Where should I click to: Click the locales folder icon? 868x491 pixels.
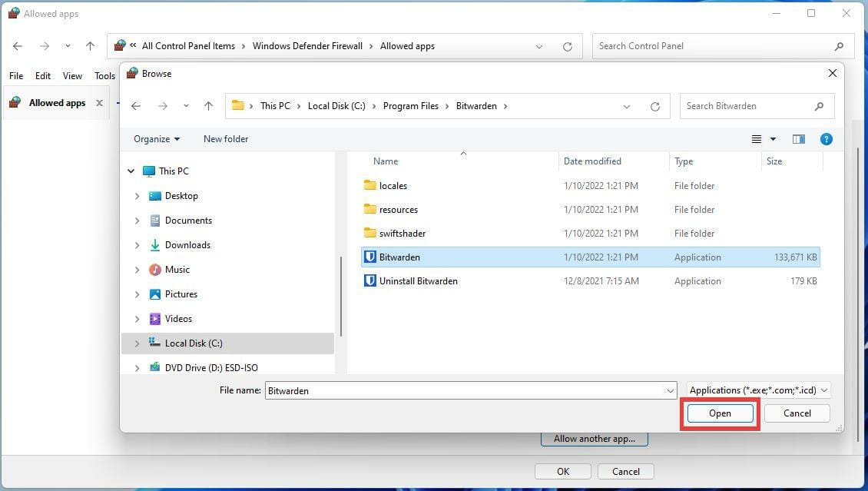click(x=369, y=185)
